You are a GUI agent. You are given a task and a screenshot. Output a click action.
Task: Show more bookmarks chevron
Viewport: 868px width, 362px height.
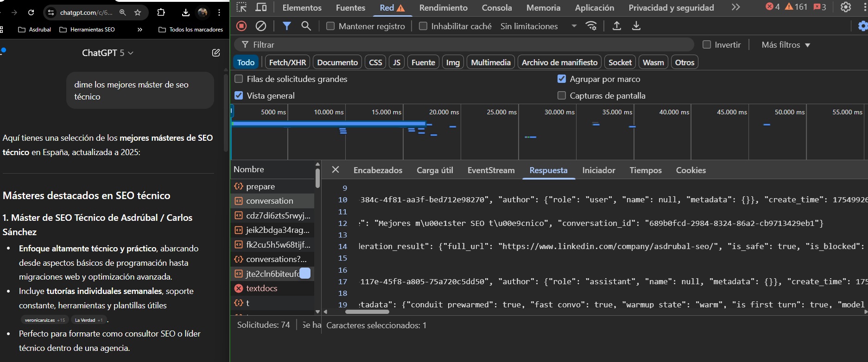[x=140, y=30]
